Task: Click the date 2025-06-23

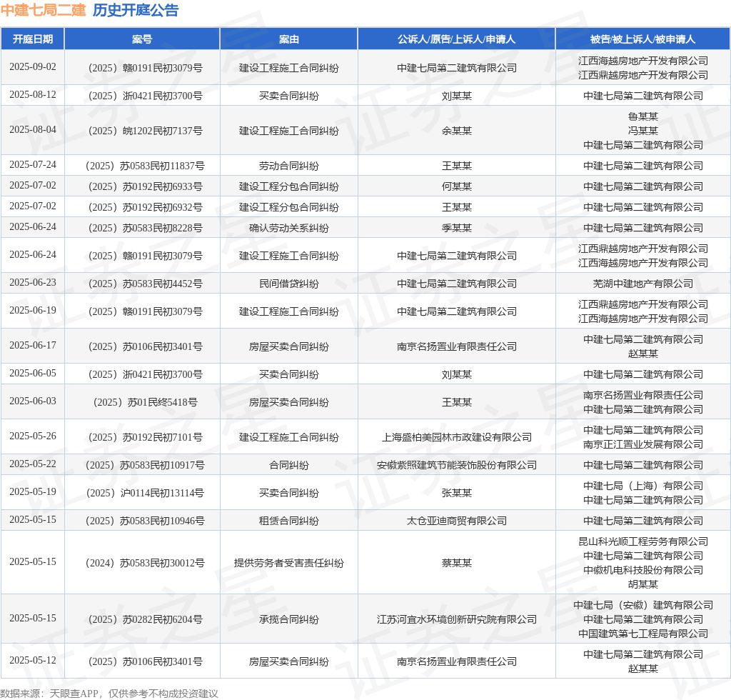Action: point(33,283)
